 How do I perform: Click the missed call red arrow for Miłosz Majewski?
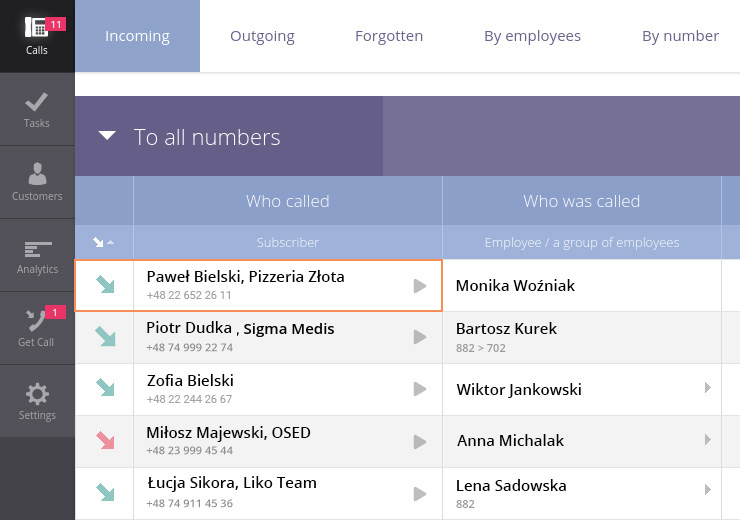click(x=104, y=440)
